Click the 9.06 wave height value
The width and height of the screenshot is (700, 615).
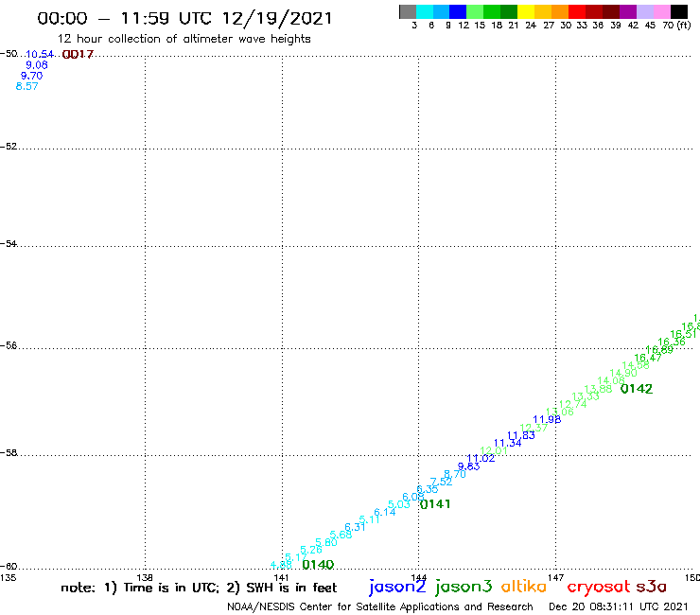(37, 65)
